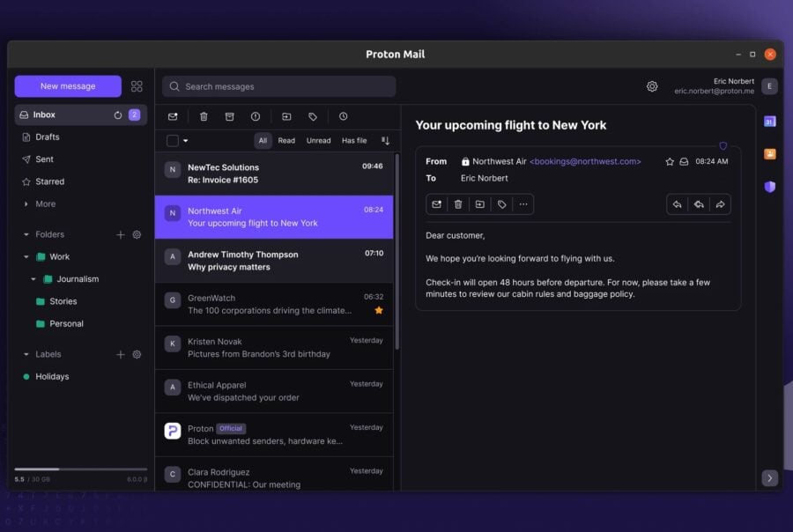Snooze messages with the clock icon
Image resolution: width=793 pixels, height=532 pixels.
pos(344,116)
